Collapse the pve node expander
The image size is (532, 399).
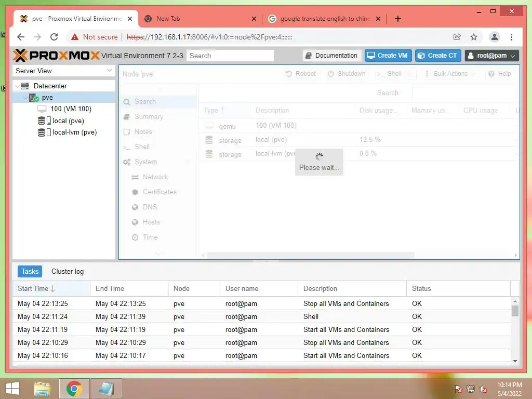click(x=25, y=98)
